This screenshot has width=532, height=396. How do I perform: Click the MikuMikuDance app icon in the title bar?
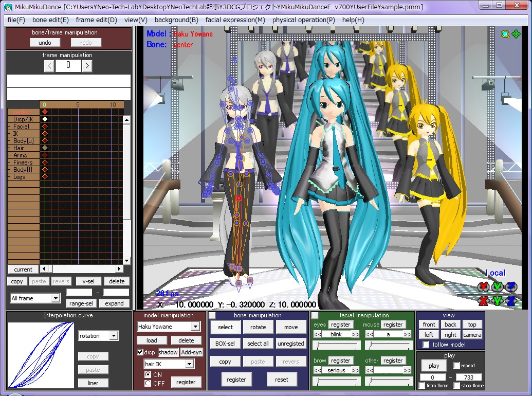[x=9, y=7]
